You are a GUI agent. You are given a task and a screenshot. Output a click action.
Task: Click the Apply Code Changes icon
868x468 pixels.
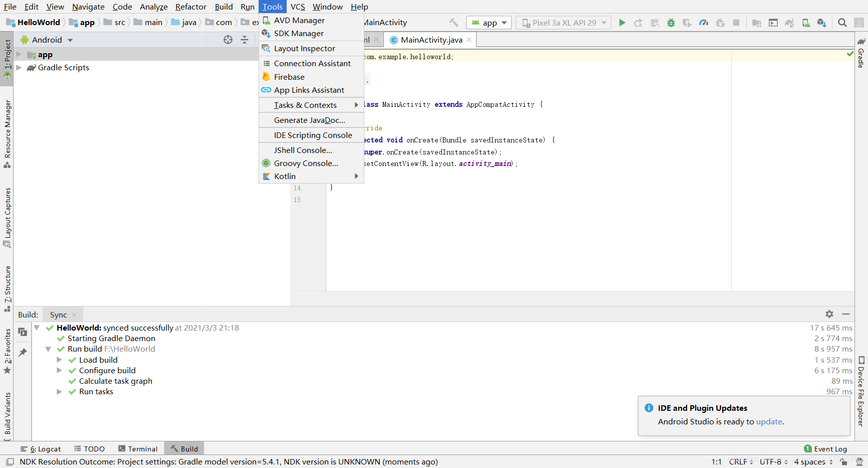[x=655, y=23]
